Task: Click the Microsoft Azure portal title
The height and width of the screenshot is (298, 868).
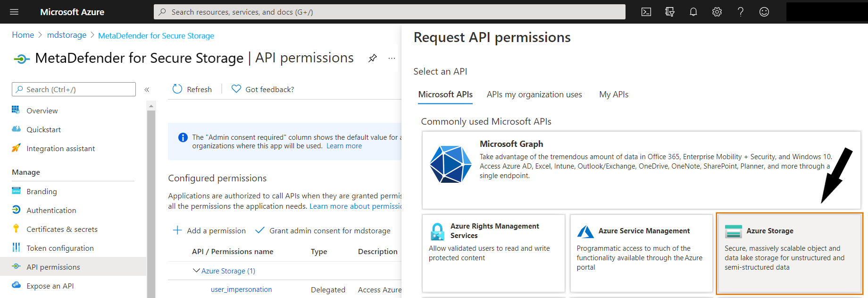Action: (x=72, y=12)
